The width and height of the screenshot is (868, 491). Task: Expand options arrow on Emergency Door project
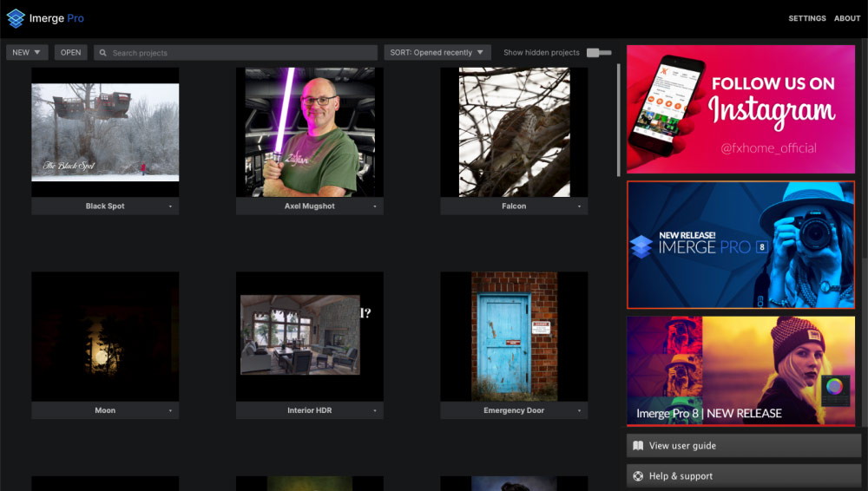pos(579,410)
